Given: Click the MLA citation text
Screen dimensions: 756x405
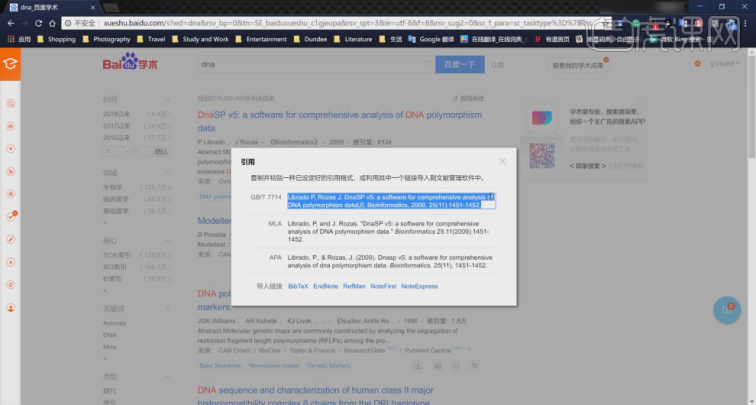Looking at the screenshot, I should 390,231.
